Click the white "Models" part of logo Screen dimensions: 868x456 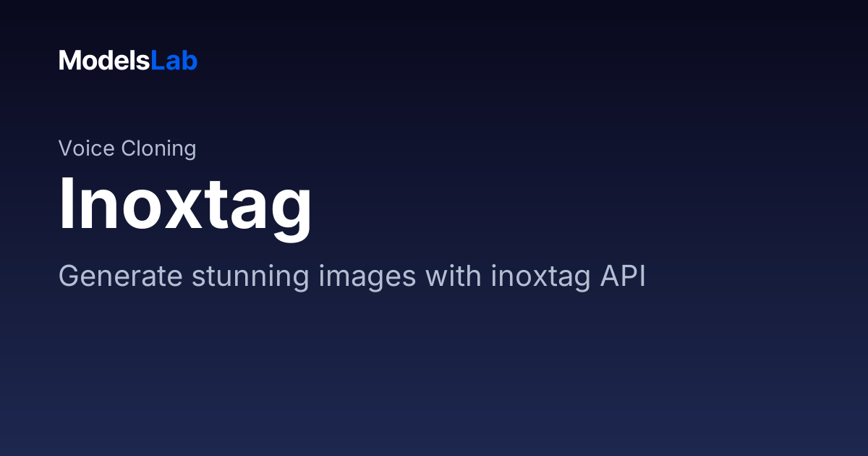105,61
